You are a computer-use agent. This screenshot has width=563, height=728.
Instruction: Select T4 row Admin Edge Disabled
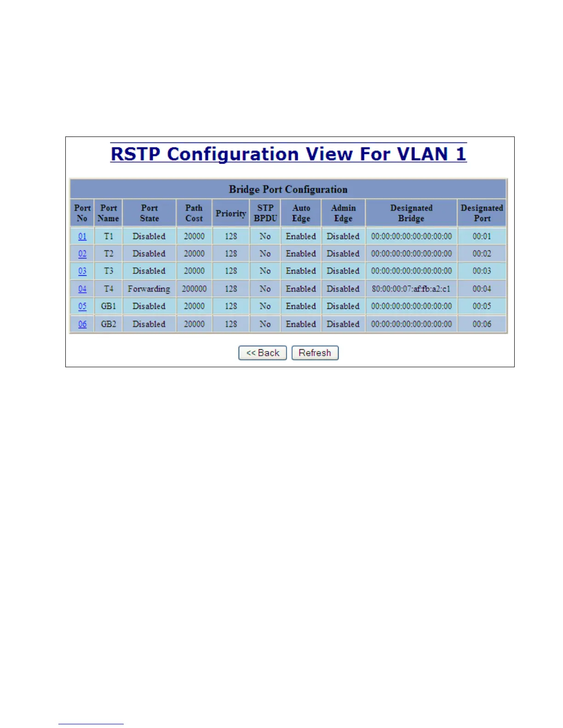pyautogui.click(x=343, y=289)
